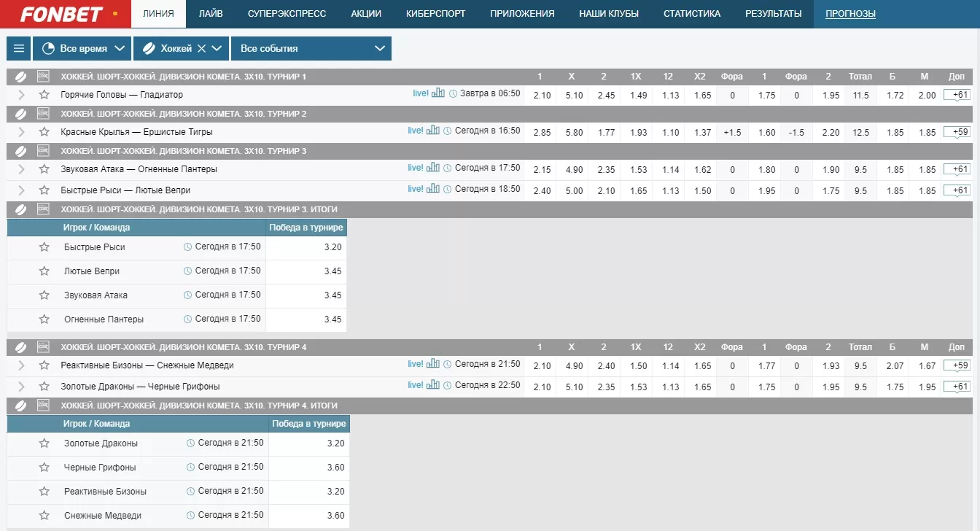Click scoreboard icon in Турнир 4 header

43,347
